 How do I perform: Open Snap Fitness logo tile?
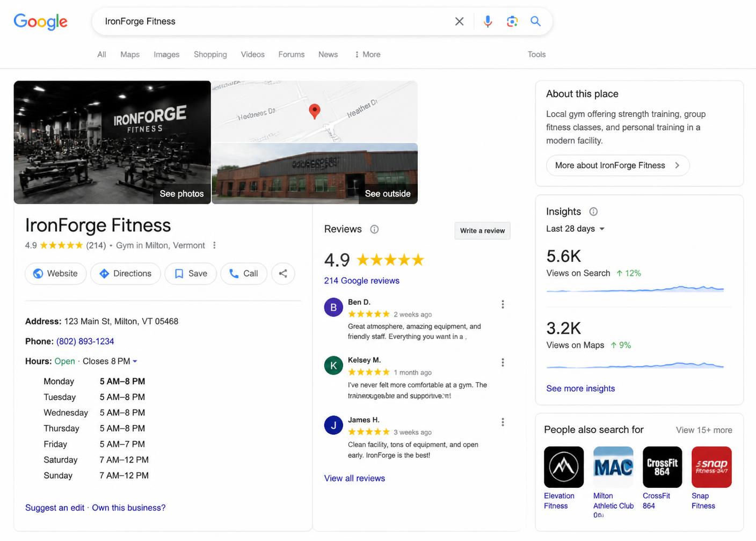[711, 467]
